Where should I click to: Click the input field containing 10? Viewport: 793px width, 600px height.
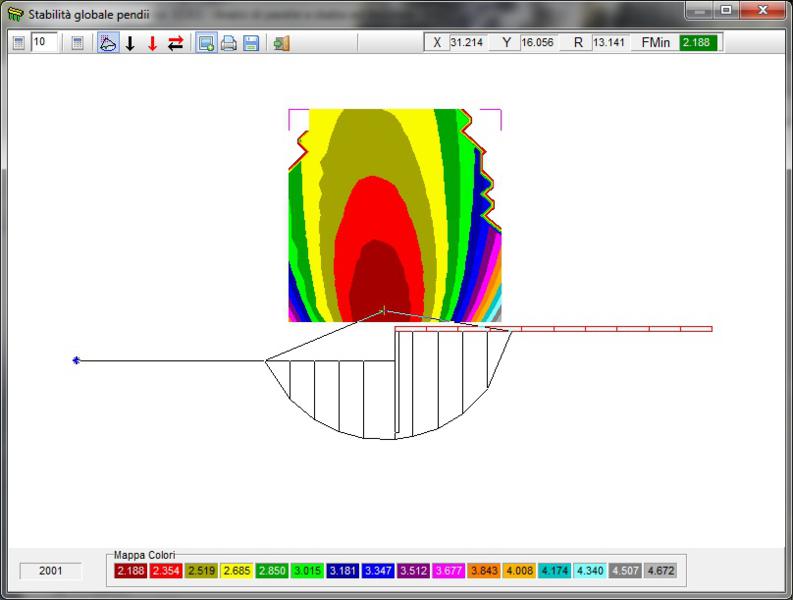click(44, 43)
